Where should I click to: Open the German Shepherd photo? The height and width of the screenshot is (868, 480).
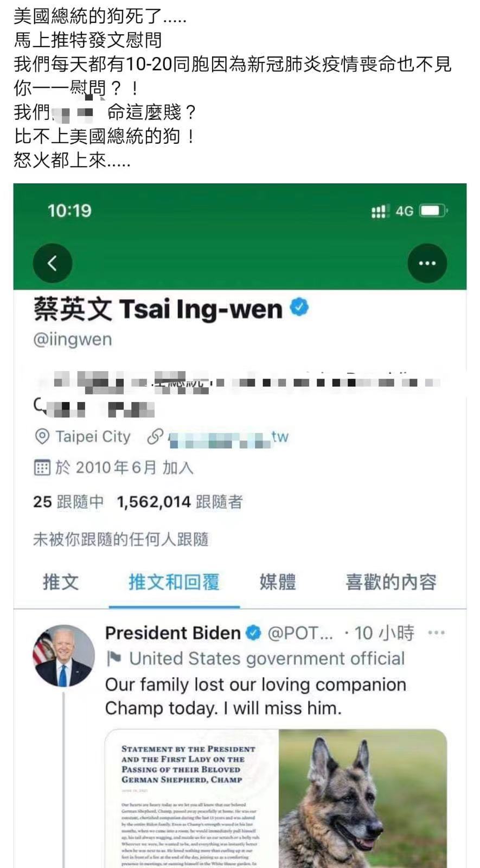[x=363, y=799]
